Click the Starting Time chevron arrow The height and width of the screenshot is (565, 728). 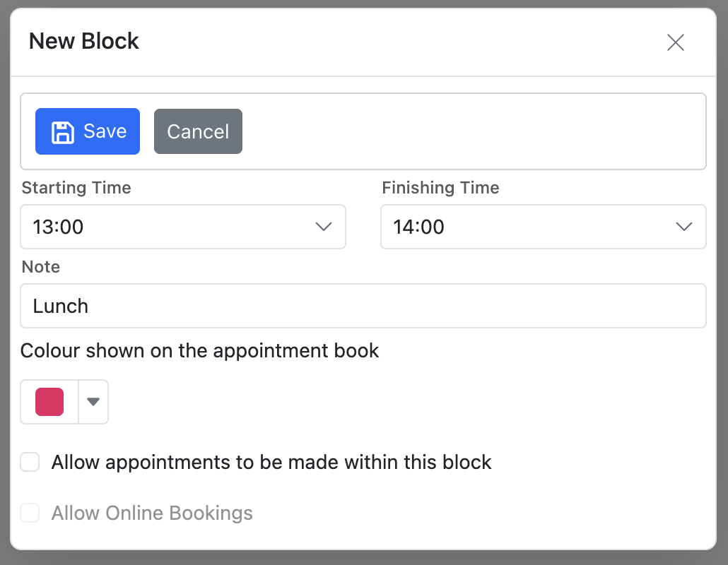pos(323,227)
